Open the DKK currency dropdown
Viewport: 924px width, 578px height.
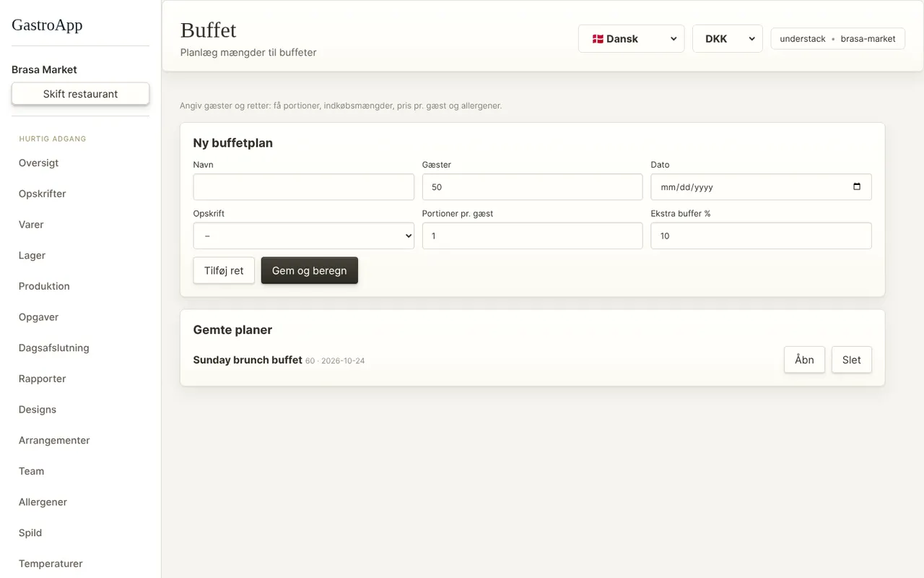[727, 39]
